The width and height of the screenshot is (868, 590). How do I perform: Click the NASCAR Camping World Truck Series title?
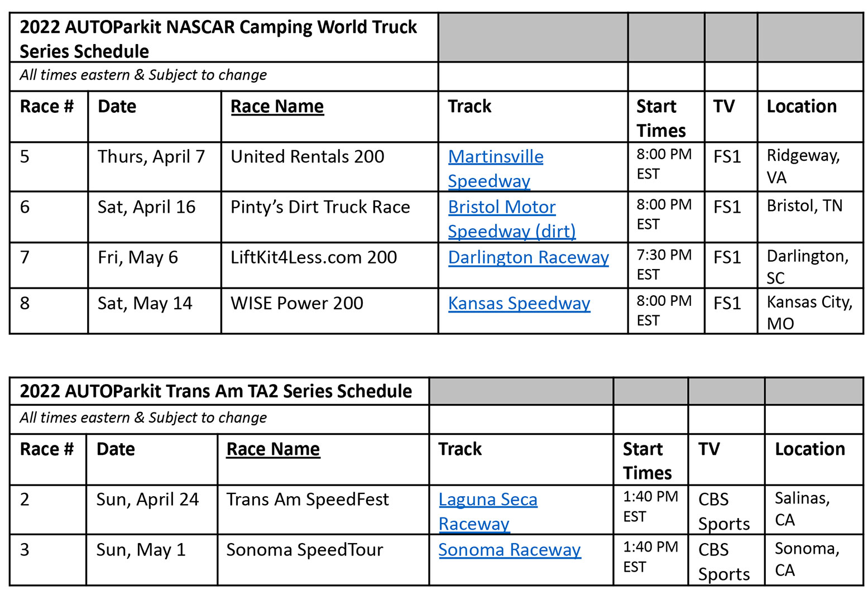pyautogui.click(x=218, y=39)
